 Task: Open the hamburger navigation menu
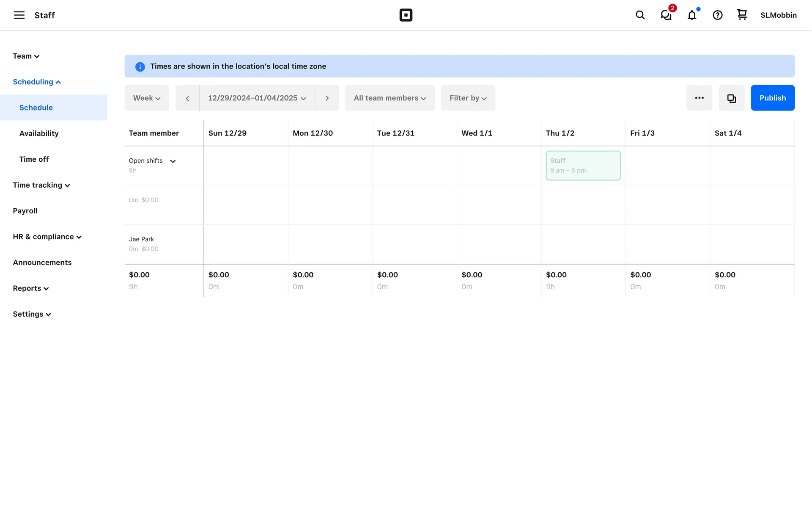pyautogui.click(x=19, y=15)
